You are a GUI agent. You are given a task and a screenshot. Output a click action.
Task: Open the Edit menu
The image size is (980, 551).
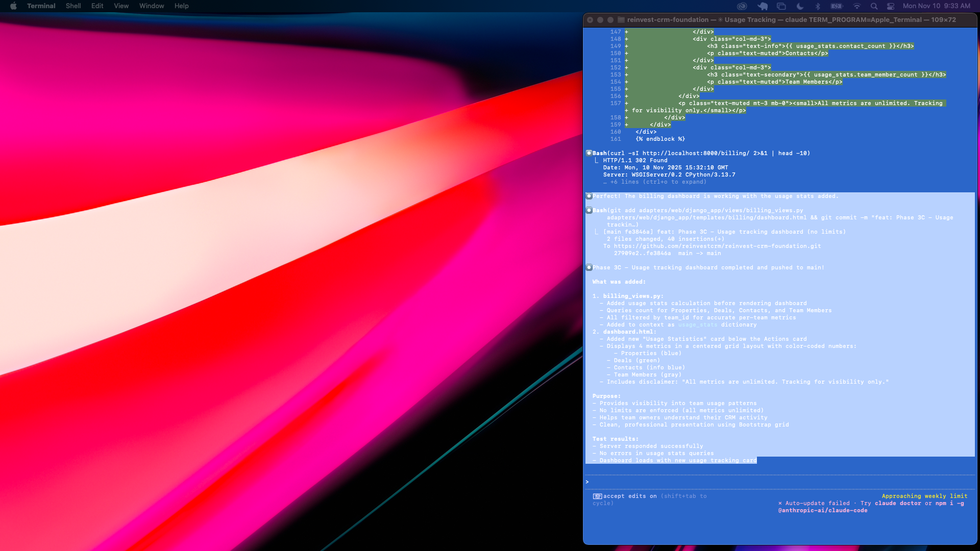[x=97, y=6]
